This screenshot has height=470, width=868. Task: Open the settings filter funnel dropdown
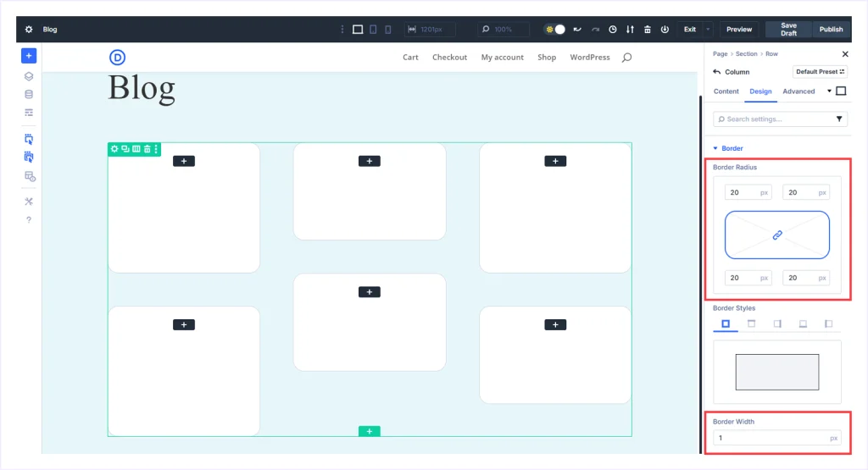[839, 119]
